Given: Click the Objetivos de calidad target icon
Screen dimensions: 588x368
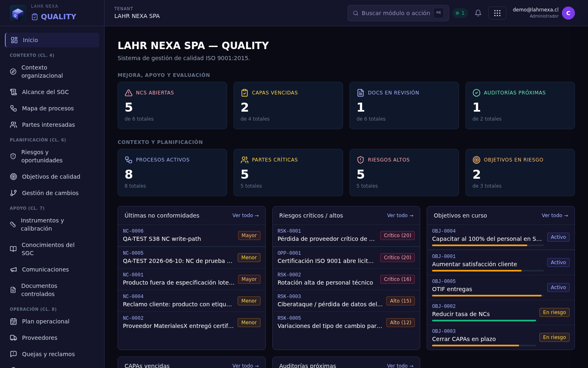Looking at the screenshot, I should pyautogui.click(x=13, y=177).
